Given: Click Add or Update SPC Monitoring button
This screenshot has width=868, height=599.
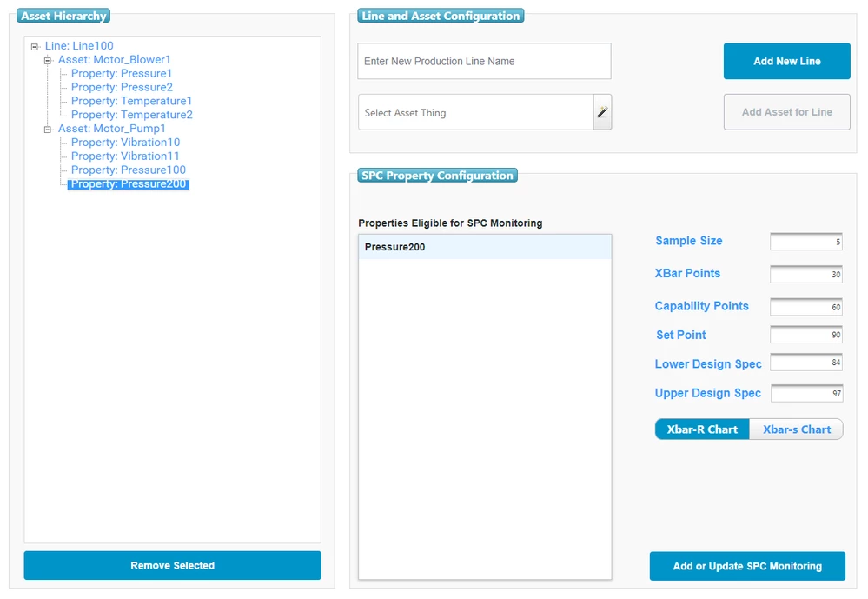Looking at the screenshot, I should pyautogui.click(x=747, y=566).
